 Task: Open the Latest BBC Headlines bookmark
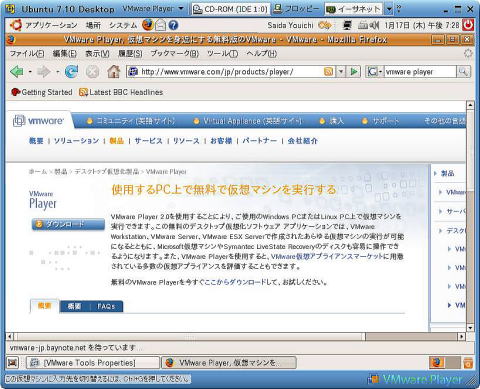click(121, 92)
